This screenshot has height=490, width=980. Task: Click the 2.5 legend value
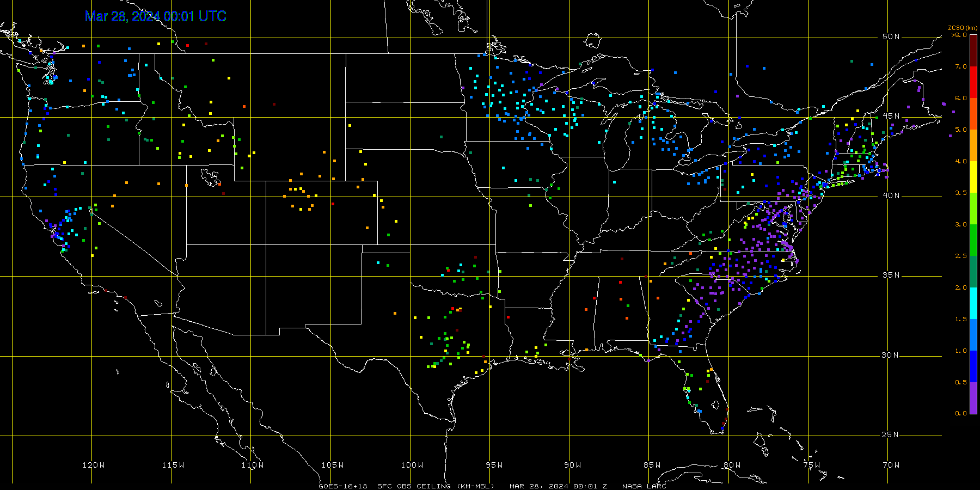[961, 256]
